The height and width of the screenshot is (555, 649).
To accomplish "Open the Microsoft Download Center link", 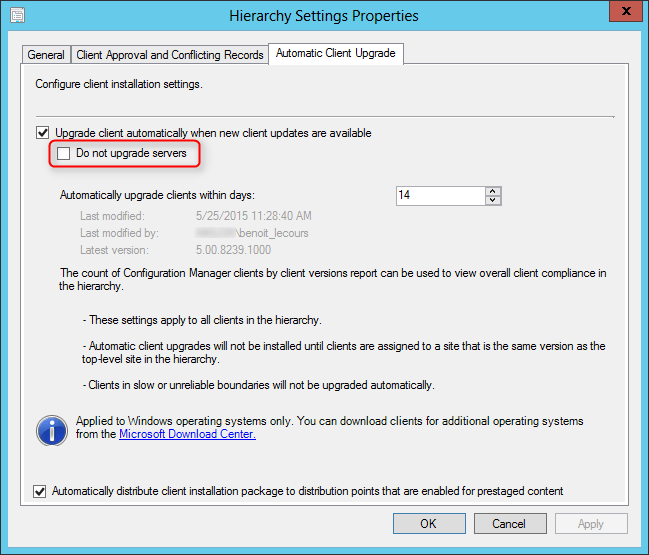I will (187, 434).
